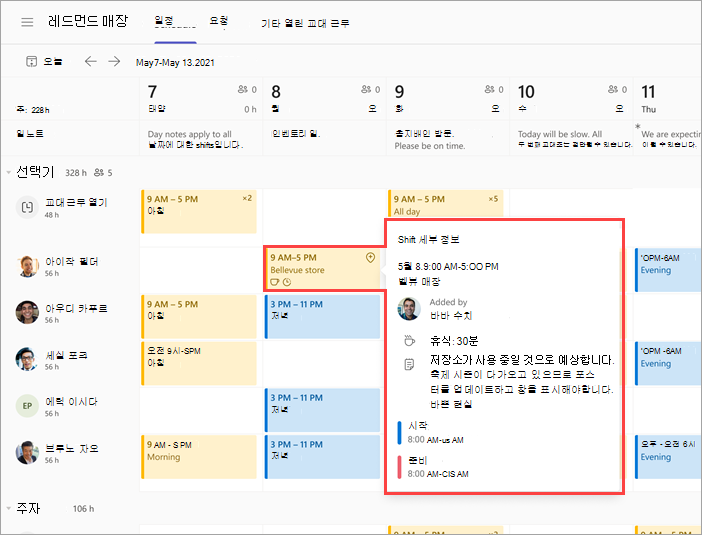The image size is (702, 535).
Task: Click the 레드먼드 매장 team title
Action: [x=88, y=21]
